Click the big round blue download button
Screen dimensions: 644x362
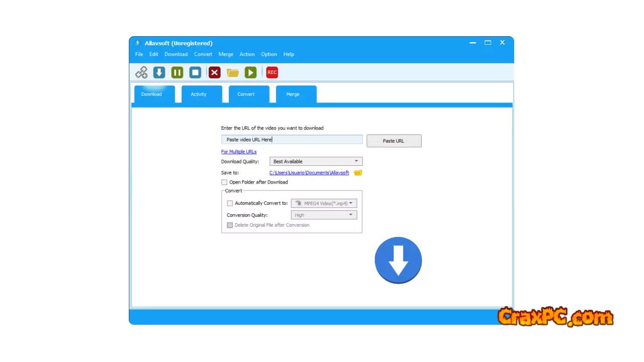click(x=398, y=260)
